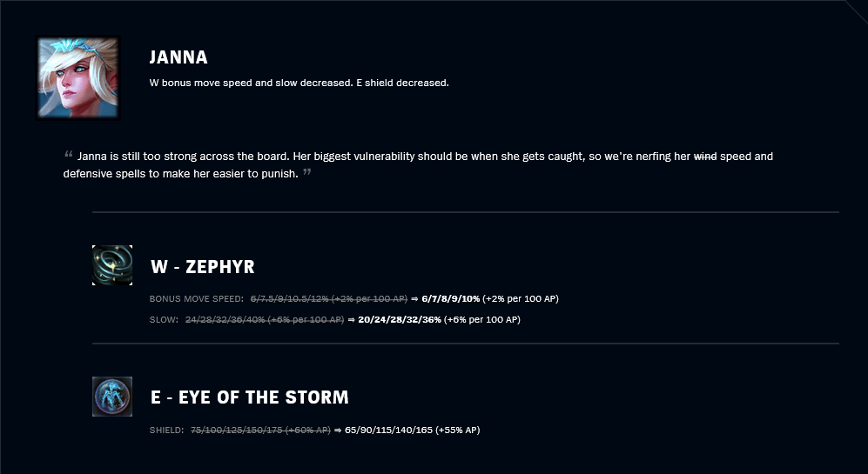Screen dimensions: 868x474
Task: Click the BONUS MOVE SPEED label
Action: point(197,298)
